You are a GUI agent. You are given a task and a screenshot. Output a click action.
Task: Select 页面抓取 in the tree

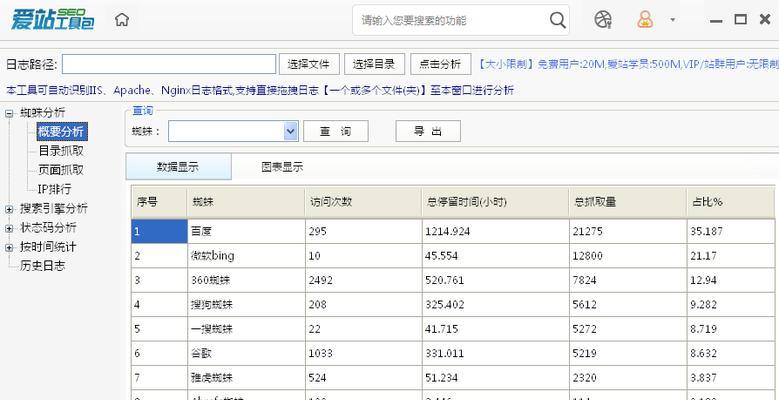coord(61,170)
